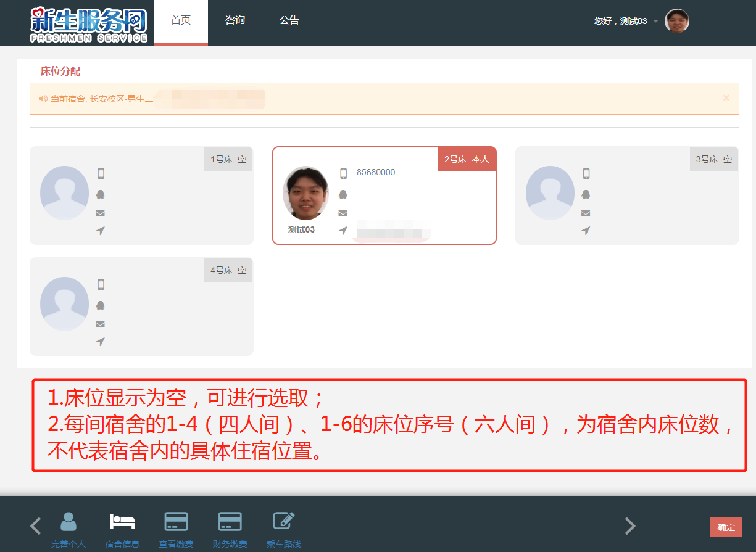
Task: Open the 公告 menu item
Action: (289, 20)
